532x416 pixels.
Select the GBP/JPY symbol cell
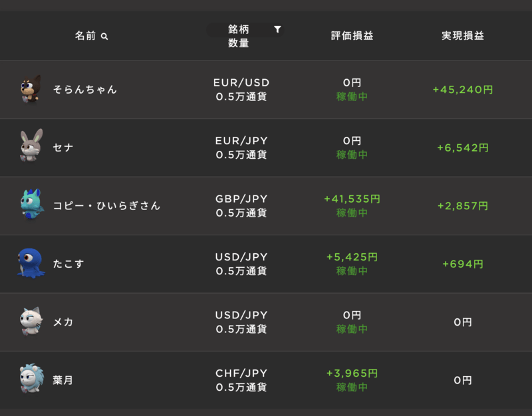pos(241,199)
